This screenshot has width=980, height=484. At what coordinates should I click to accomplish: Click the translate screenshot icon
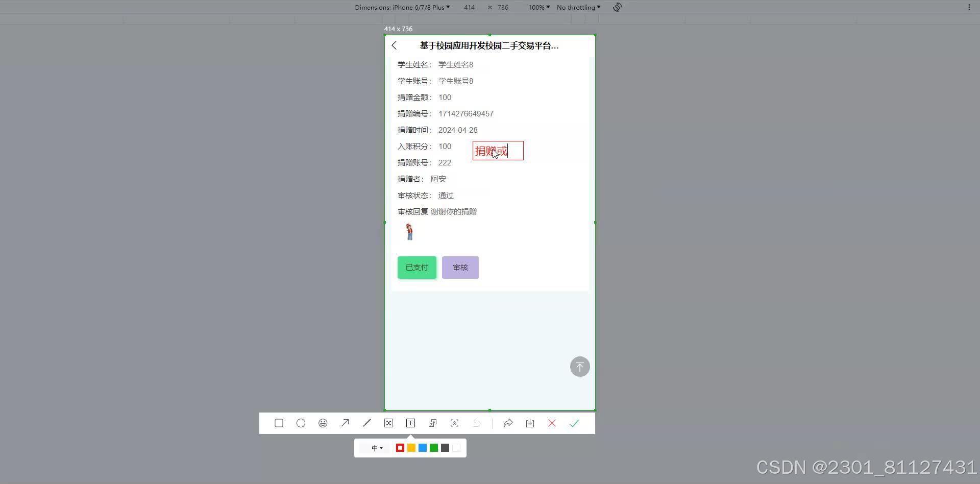coord(432,423)
